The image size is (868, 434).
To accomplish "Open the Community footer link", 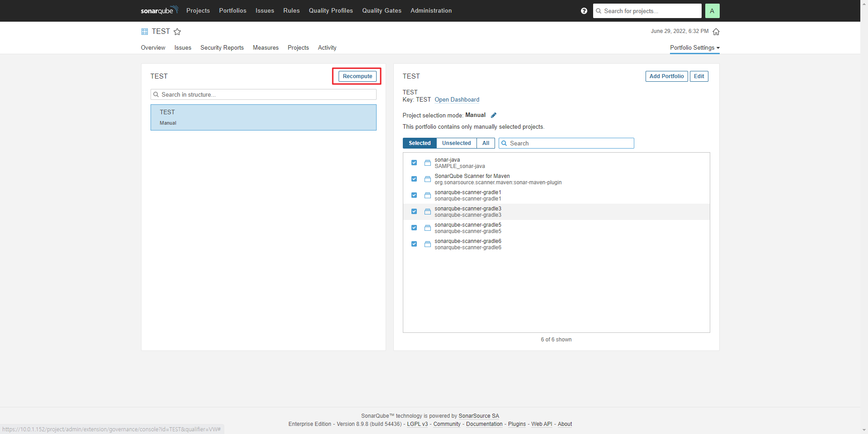I will pyautogui.click(x=447, y=424).
